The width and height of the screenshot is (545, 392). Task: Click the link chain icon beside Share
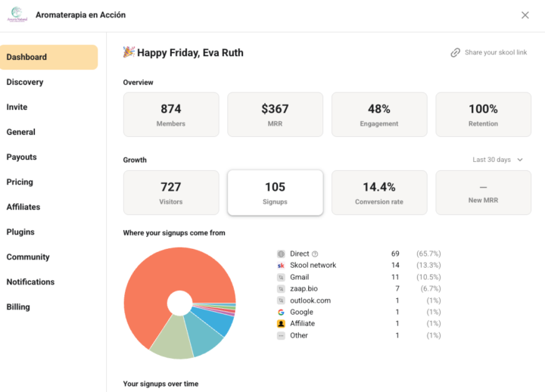pyautogui.click(x=456, y=52)
